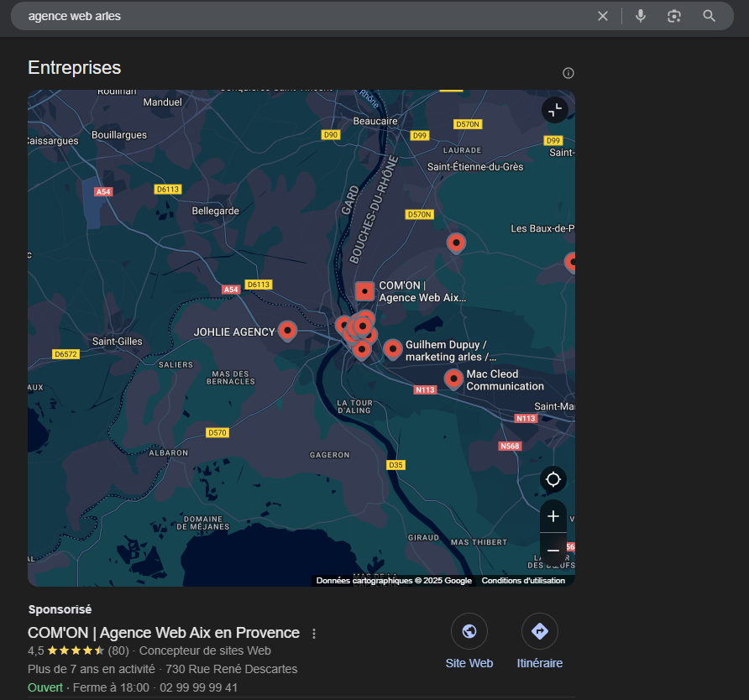Click the GAGERON map label

coord(330,455)
